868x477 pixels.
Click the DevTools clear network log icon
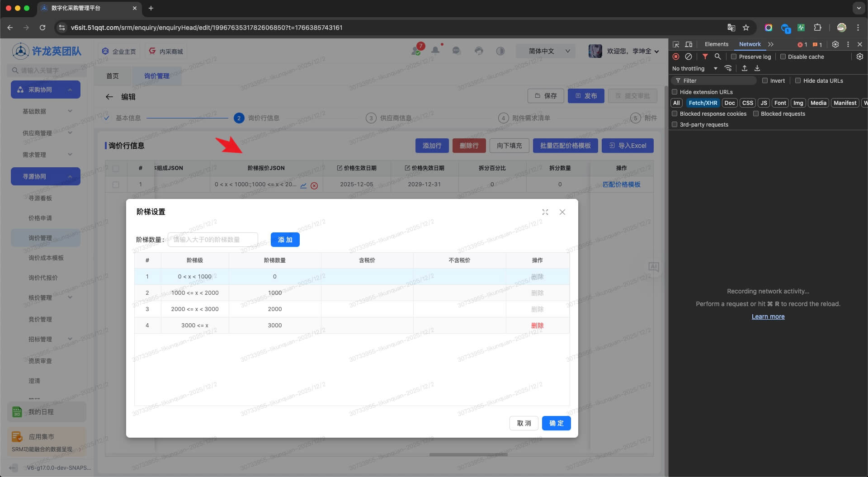(x=688, y=57)
